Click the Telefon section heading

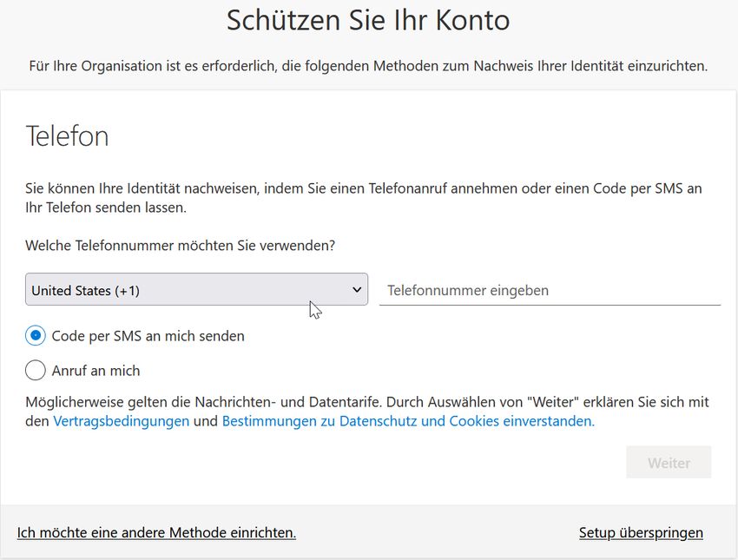pyautogui.click(x=67, y=136)
